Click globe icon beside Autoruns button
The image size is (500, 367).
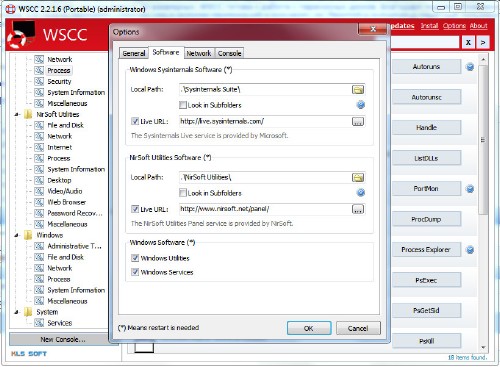point(470,67)
